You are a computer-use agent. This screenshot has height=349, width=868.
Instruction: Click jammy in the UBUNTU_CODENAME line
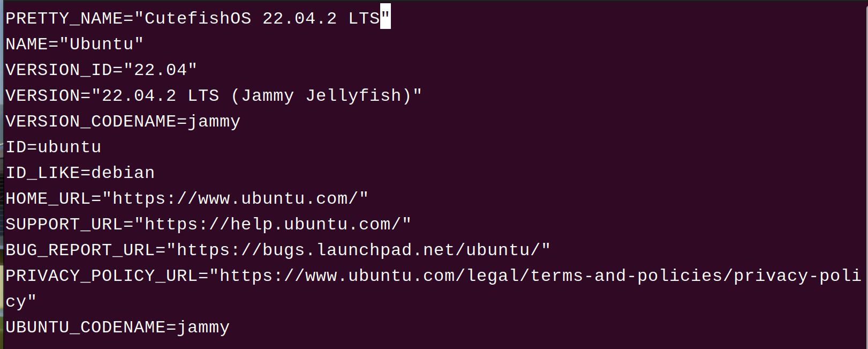pyautogui.click(x=203, y=327)
